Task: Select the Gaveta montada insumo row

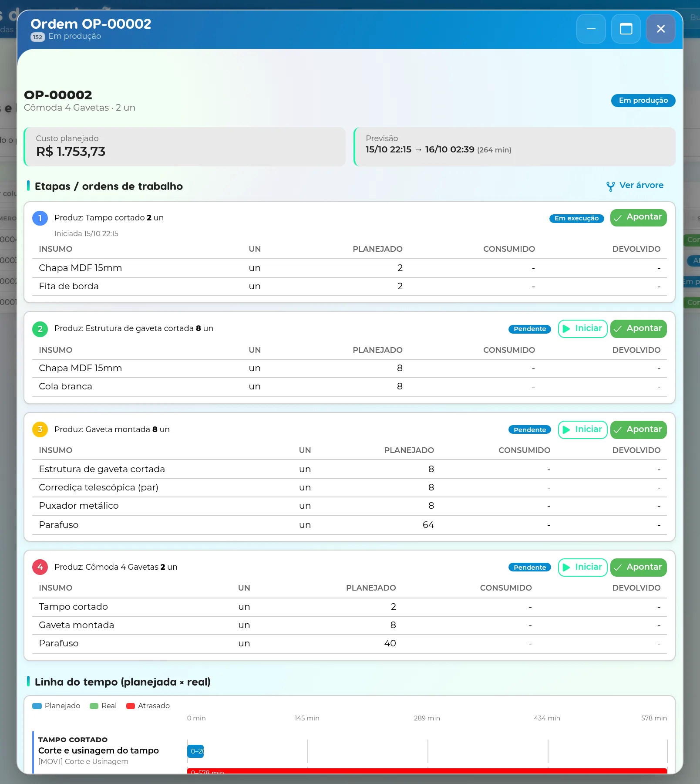Action: click(x=349, y=625)
